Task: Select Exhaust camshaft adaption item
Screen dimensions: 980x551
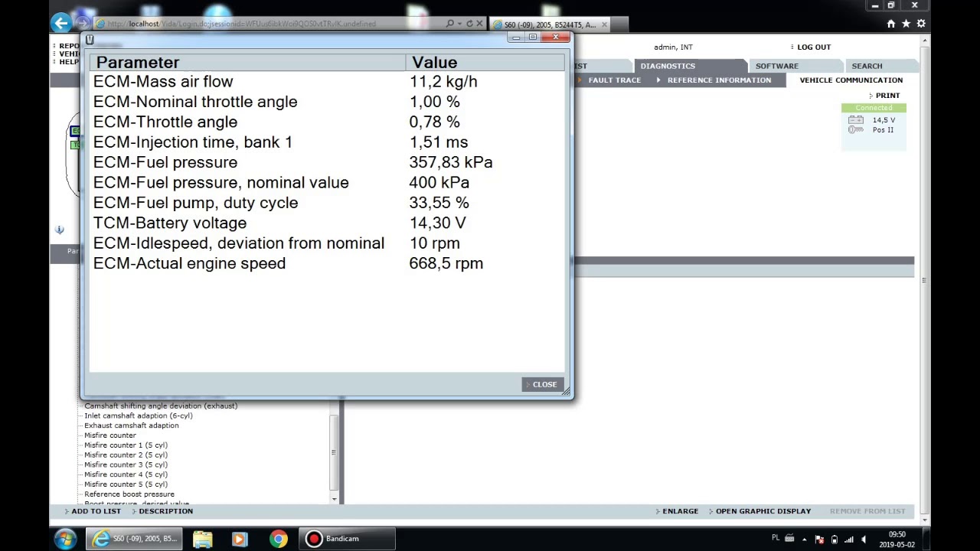Action: click(x=132, y=425)
